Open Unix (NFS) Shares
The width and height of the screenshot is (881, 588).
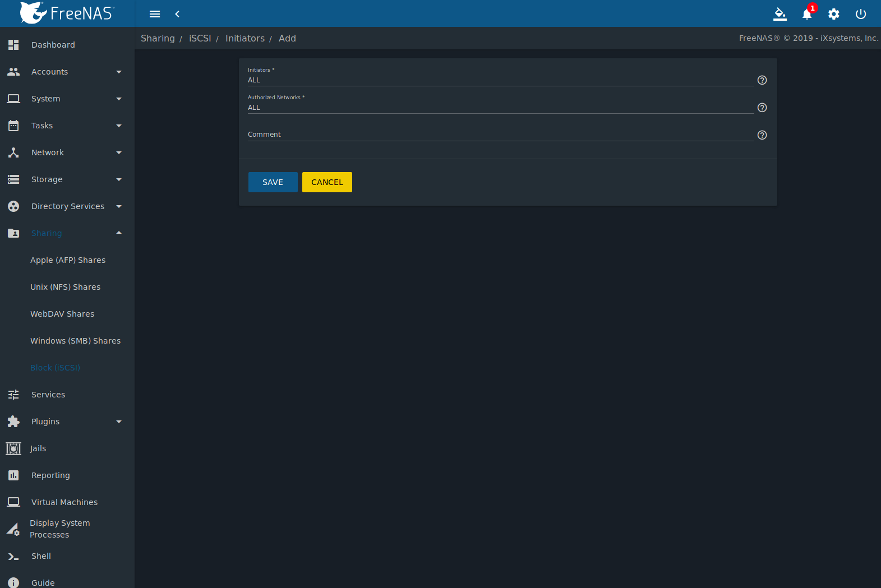point(66,287)
